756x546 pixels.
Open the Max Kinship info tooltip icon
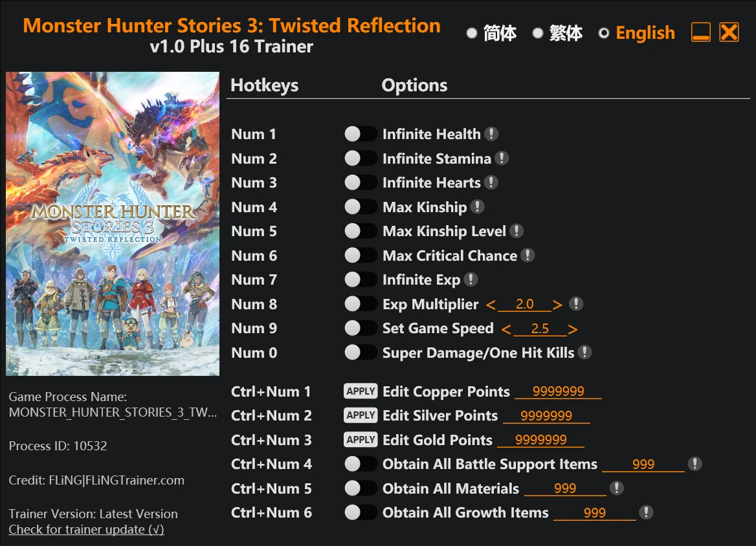click(x=477, y=207)
